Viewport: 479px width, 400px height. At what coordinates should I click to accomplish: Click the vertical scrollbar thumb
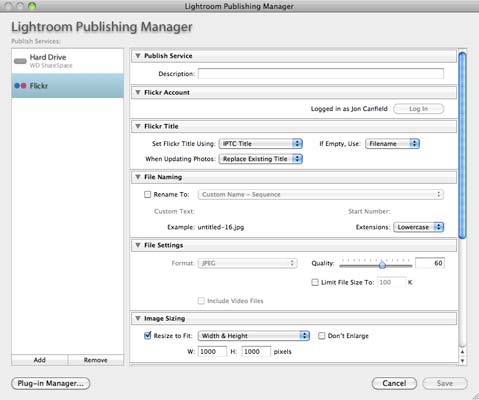click(462, 145)
